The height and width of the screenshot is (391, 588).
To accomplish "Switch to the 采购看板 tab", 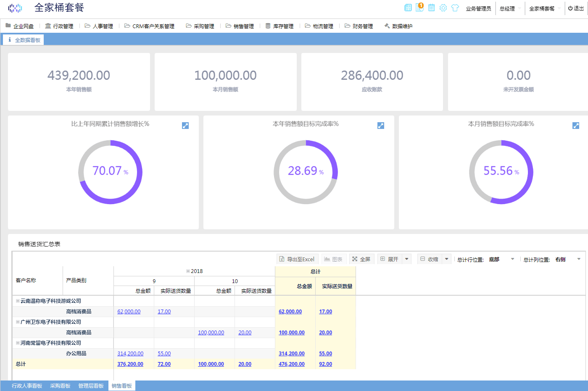I will point(60,386).
